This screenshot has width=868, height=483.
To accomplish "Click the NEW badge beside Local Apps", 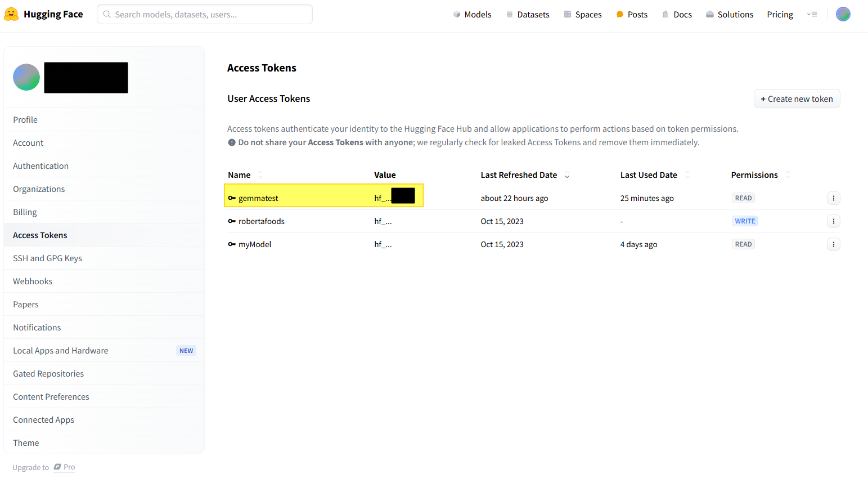I will pos(186,351).
